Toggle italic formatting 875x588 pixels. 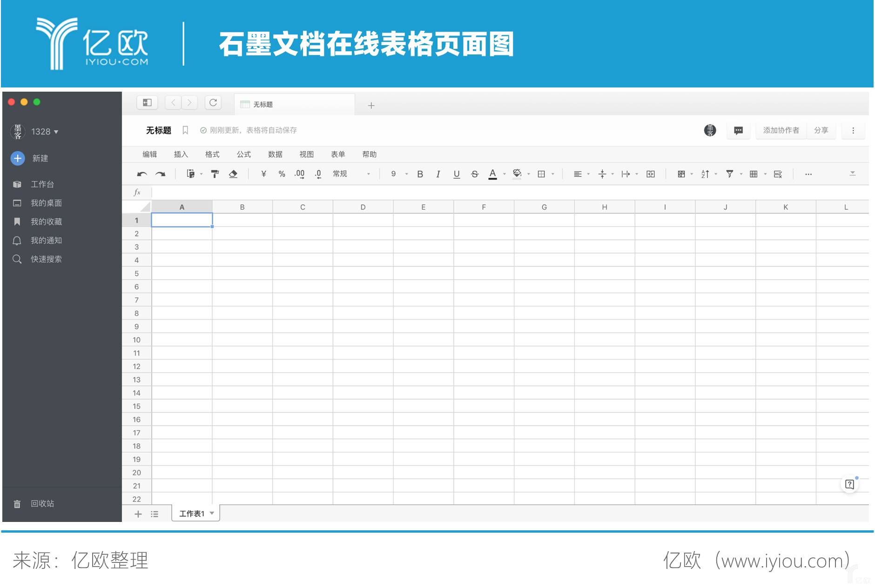tap(438, 174)
